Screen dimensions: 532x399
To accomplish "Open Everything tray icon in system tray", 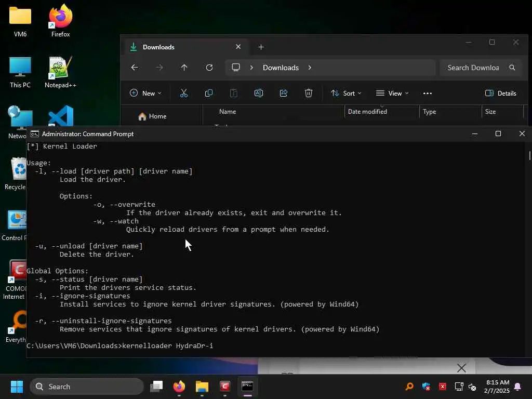I will click(409, 387).
